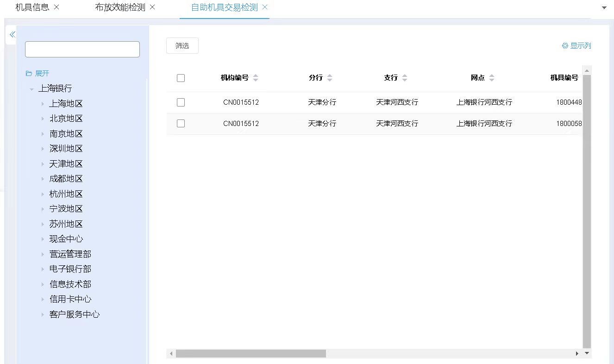Select 营运管理部 in the tree
Image resolution: width=614 pixels, height=364 pixels.
[x=70, y=254]
